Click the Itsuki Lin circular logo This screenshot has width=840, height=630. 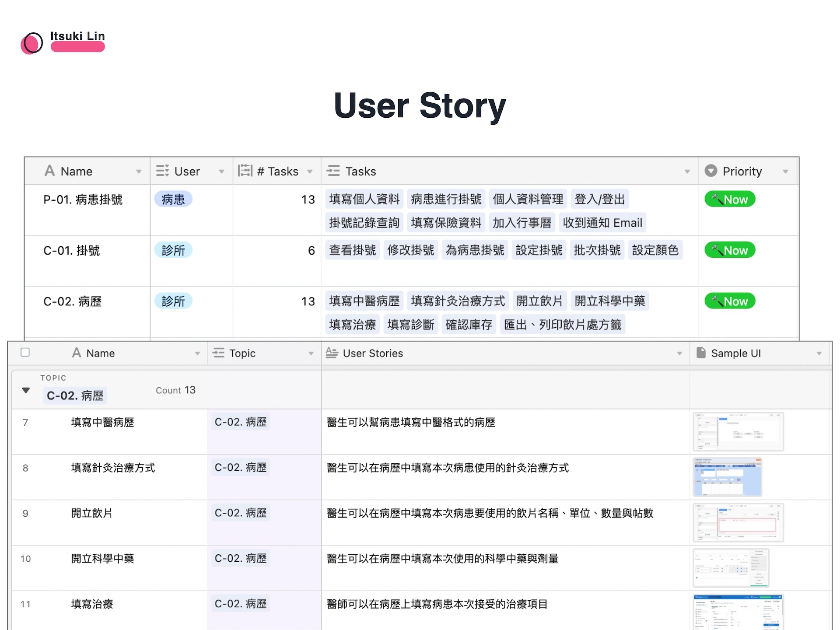pos(31,42)
